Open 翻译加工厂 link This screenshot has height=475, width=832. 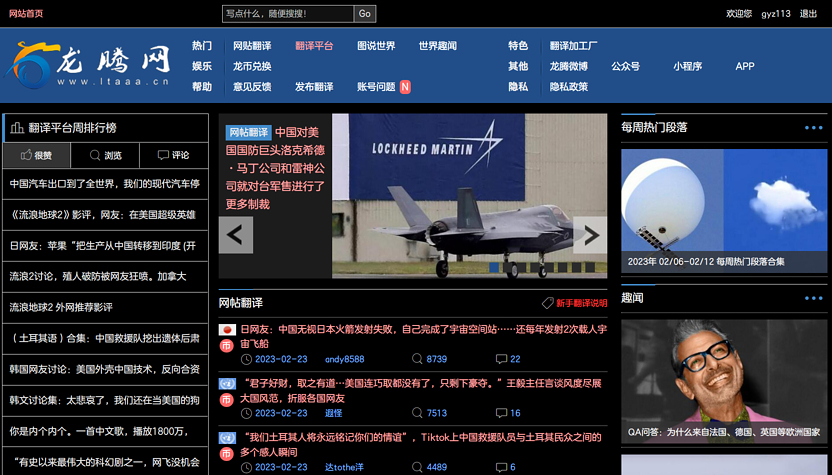point(574,46)
